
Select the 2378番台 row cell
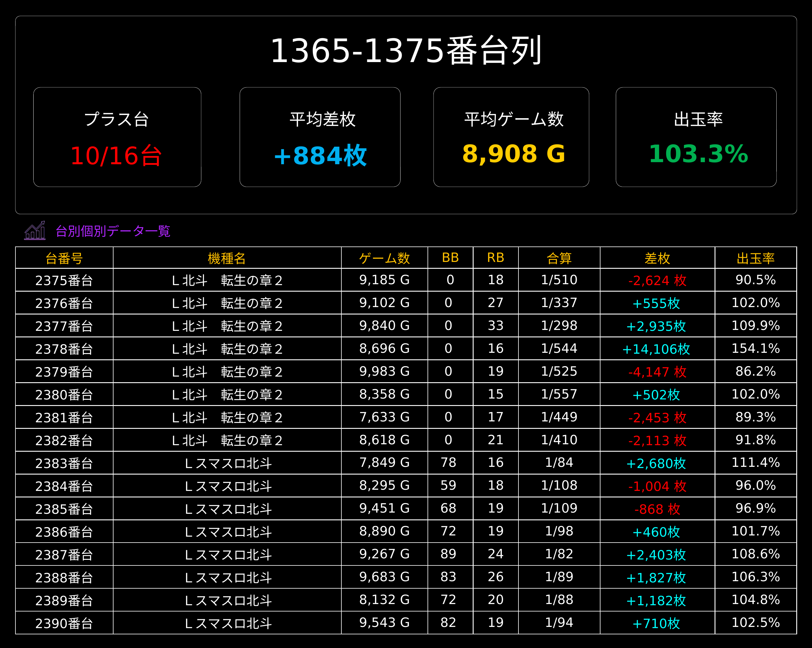coord(64,349)
